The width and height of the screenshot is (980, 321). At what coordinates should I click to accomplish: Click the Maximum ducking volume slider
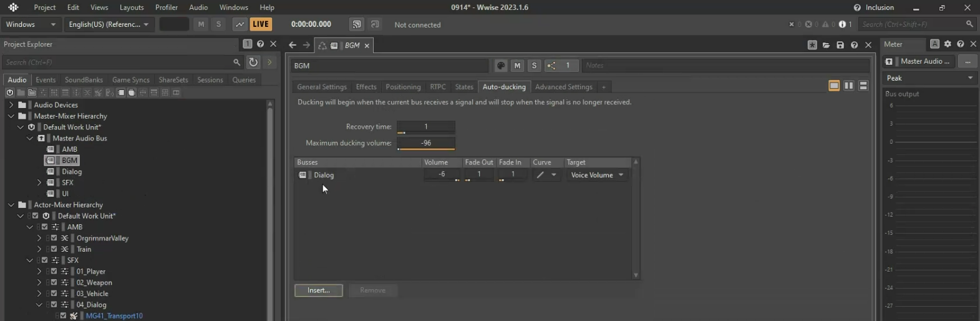click(x=426, y=143)
